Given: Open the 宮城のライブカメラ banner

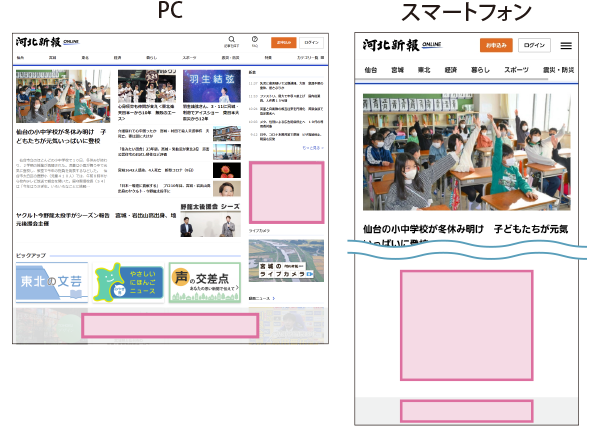Looking at the screenshot, I should click(x=286, y=260).
